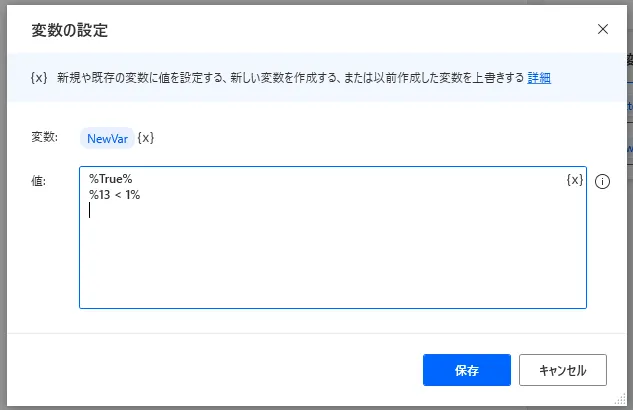Click the blank third line at text cursor

(90, 210)
